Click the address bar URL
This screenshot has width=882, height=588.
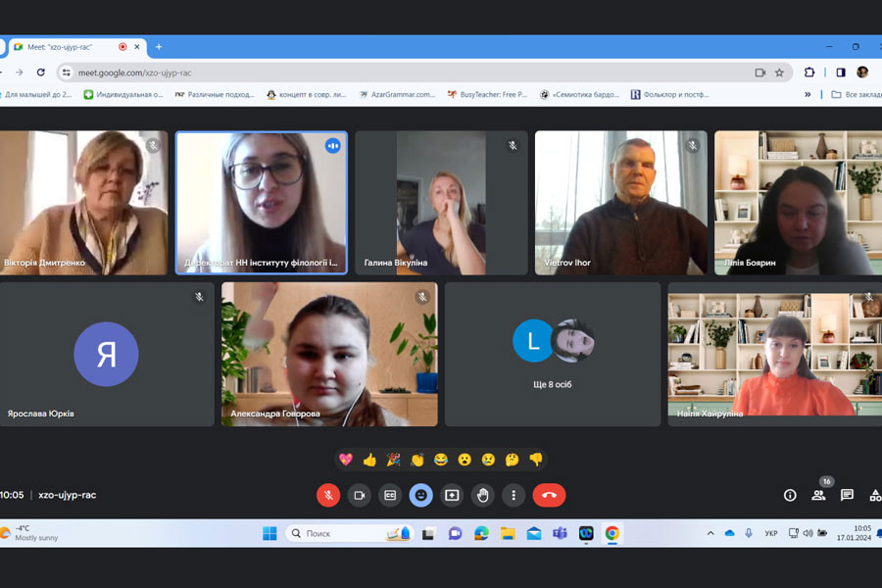pos(135,73)
